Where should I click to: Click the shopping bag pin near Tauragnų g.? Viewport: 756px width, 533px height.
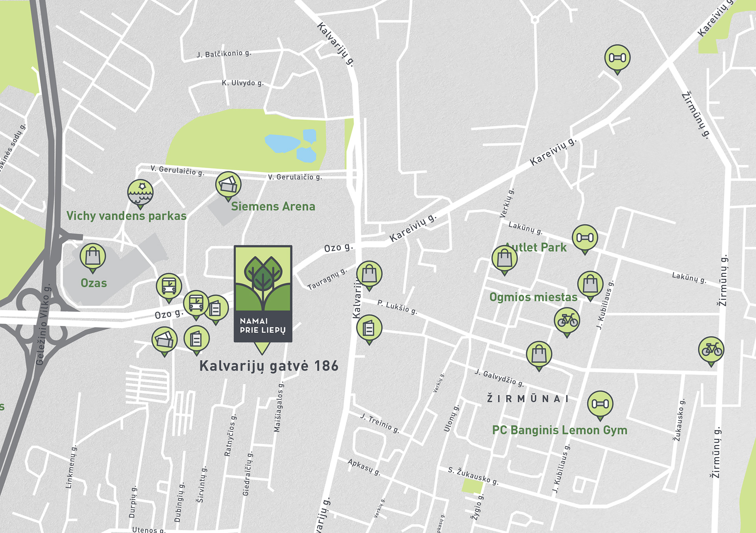[369, 276]
